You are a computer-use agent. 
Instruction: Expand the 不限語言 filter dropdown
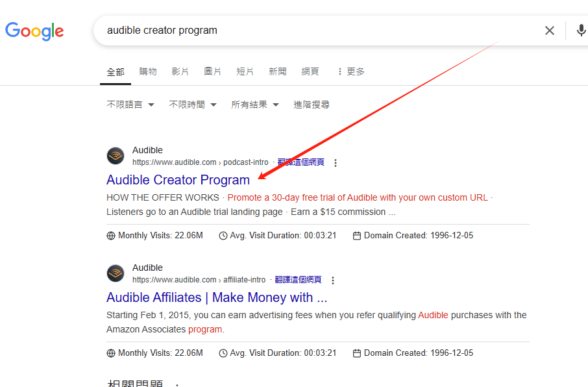(x=130, y=105)
